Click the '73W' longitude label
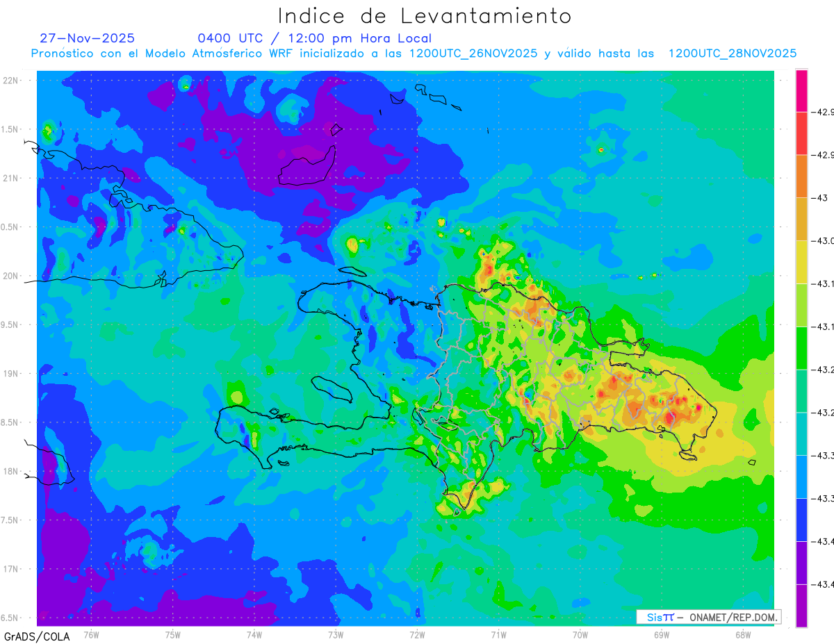This screenshot has width=834, height=644. pos(336,635)
